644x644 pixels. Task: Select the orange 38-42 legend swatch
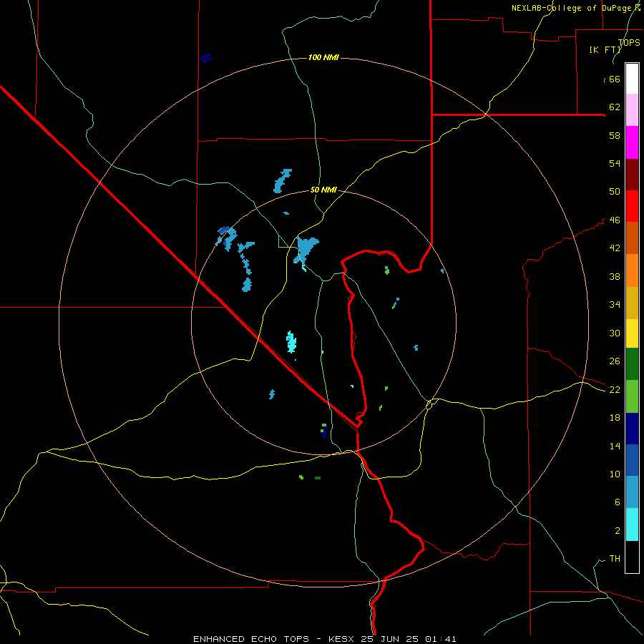[632, 270]
